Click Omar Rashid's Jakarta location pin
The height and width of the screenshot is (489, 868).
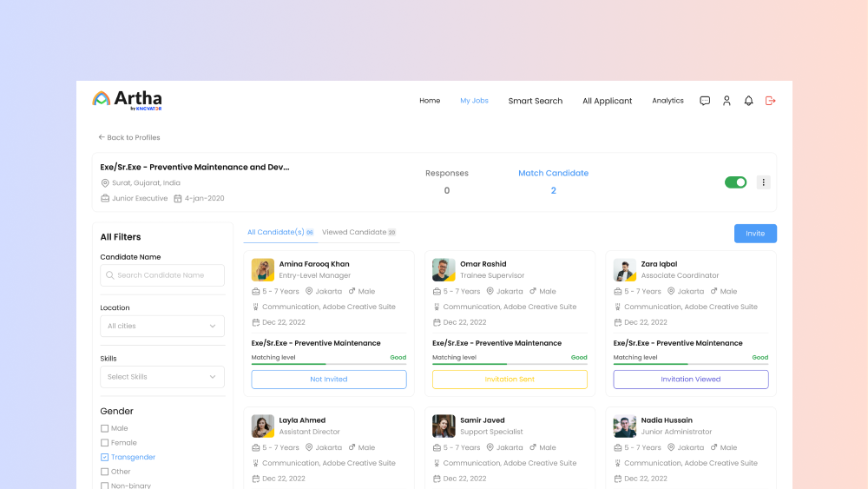pos(490,291)
